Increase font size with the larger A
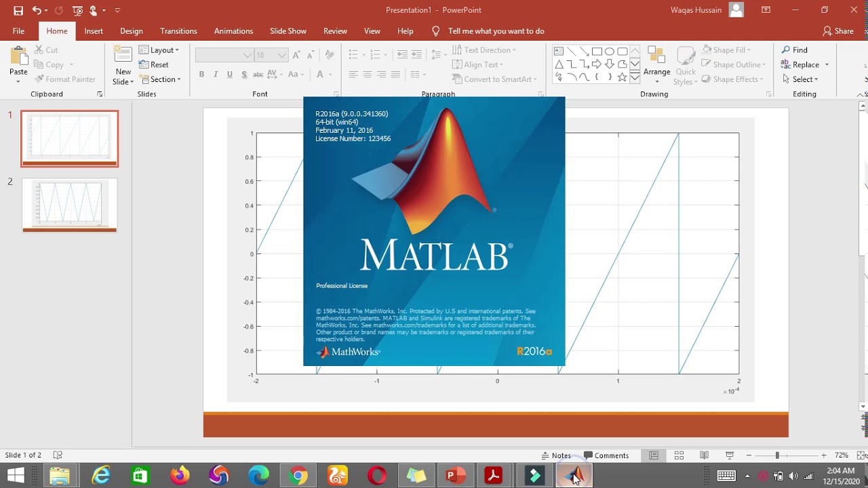 (298, 55)
